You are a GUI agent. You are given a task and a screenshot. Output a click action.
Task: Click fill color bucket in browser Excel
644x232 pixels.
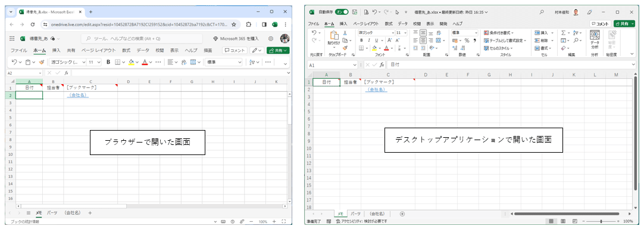tap(131, 62)
